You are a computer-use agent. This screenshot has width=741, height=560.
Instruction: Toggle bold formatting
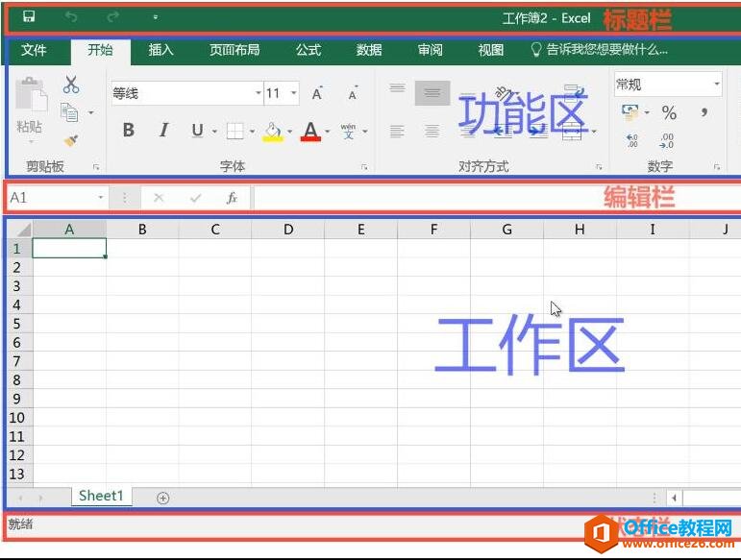[x=128, y=131]
